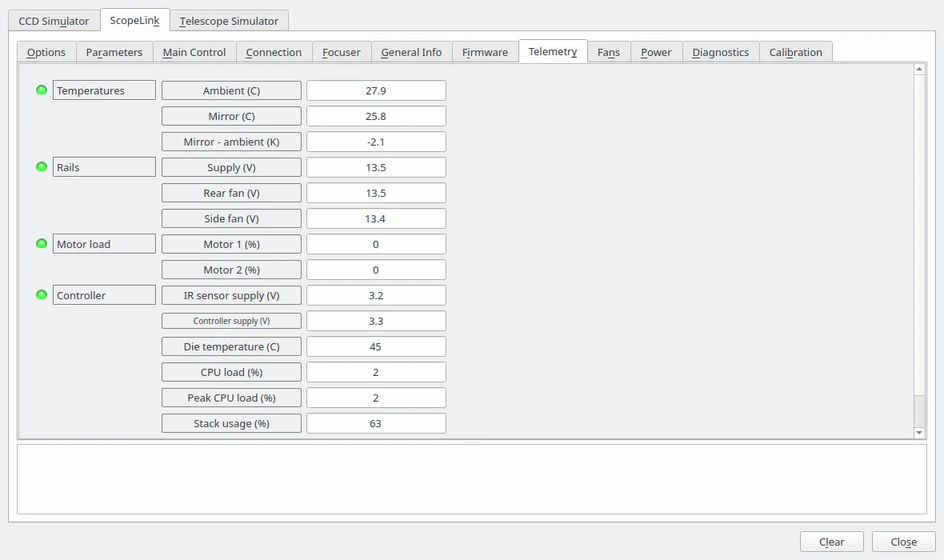Click the Die temperature (C) label
Viewport: 944px width, 560px height.
pyautogui.click(x=232, y=346)
